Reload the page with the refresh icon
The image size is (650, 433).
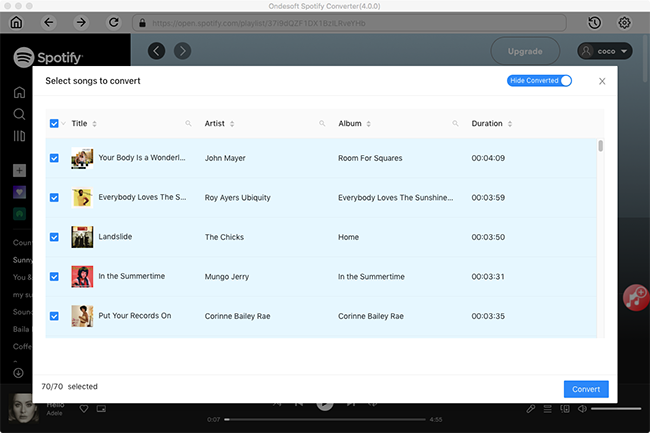(x=114, y=22)
